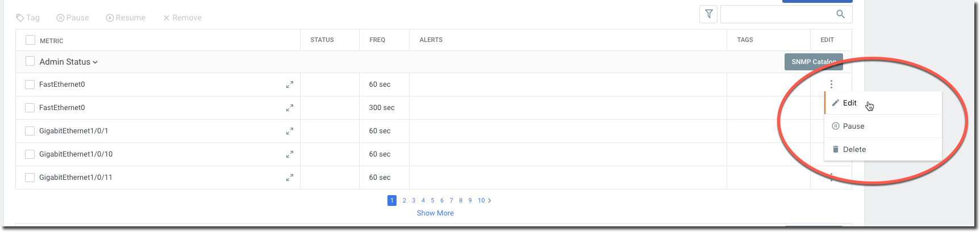Select Delete in the context menu
Screen dimensions: 980x232
tap(854, 150)
